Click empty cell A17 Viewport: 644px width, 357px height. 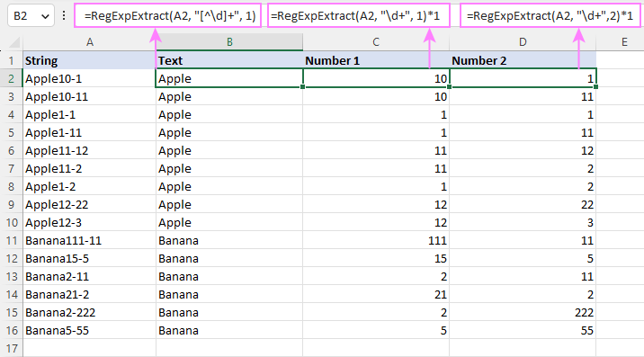pyautogui.click(x=90, y=348)
